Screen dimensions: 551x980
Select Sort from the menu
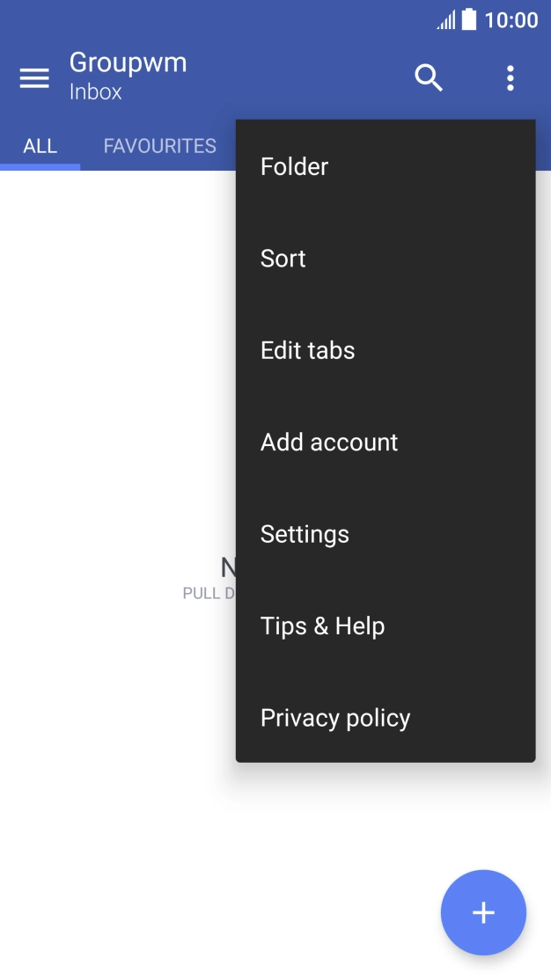click(x=283, y=258)
